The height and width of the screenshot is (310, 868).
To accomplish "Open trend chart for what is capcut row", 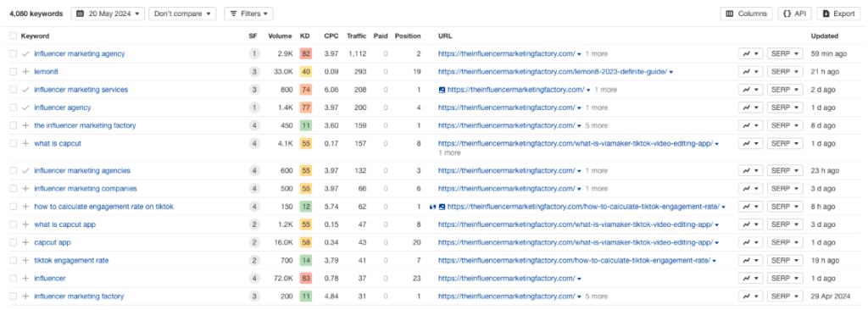I will point(750,143).
